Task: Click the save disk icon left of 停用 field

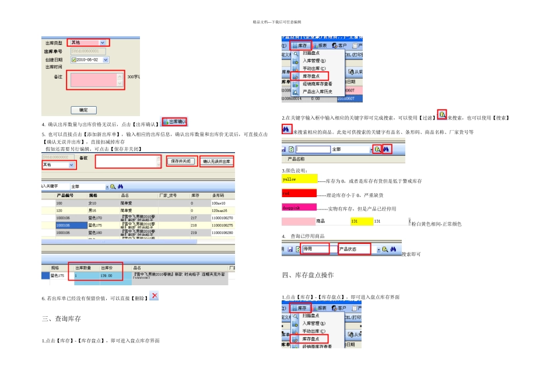Action: [290, 249]
